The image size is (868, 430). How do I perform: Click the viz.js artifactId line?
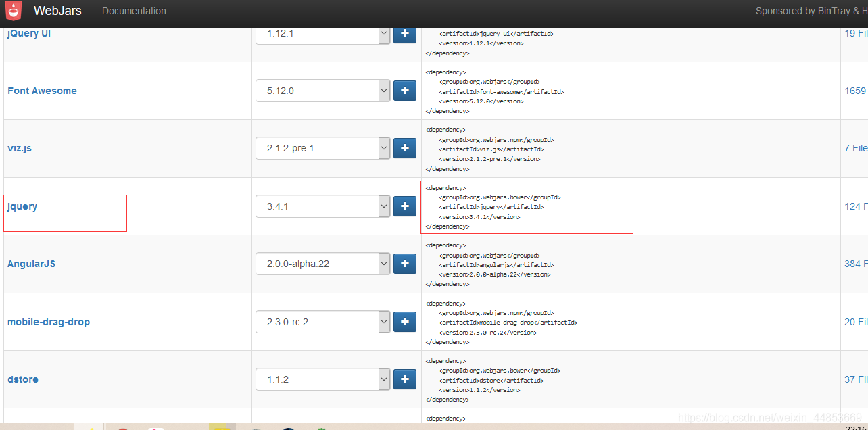(491, 149)
